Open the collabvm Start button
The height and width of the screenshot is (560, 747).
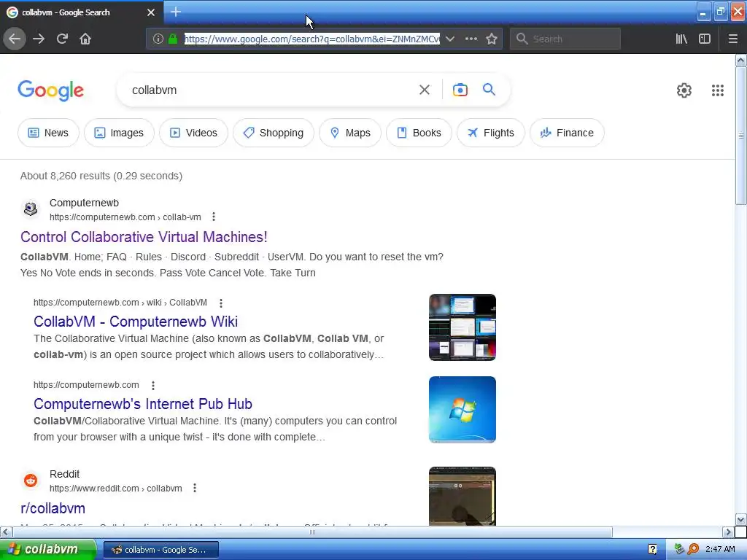click(x=47, y=550)
